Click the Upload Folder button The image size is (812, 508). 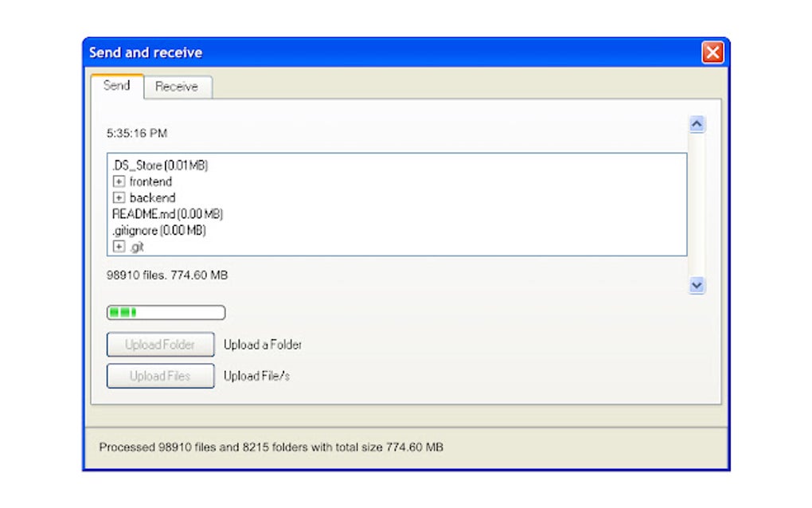click(x=161, y=344)
